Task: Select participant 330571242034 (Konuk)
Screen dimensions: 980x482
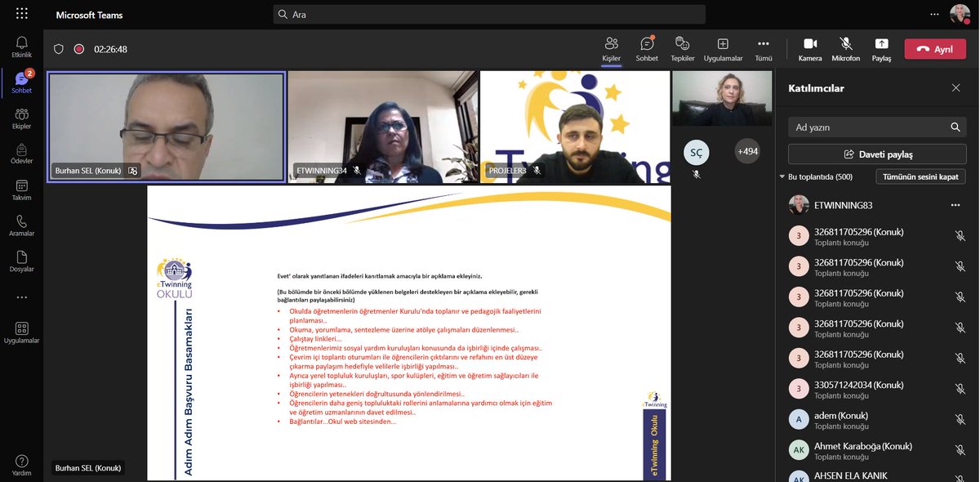Action: point(877,389)
